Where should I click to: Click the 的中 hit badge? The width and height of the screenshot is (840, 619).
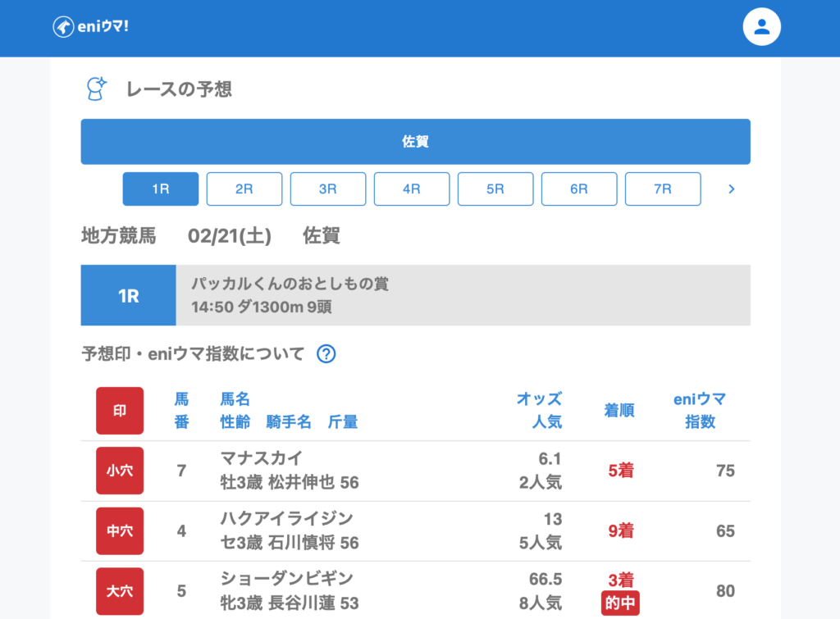(x=620, y=603)
